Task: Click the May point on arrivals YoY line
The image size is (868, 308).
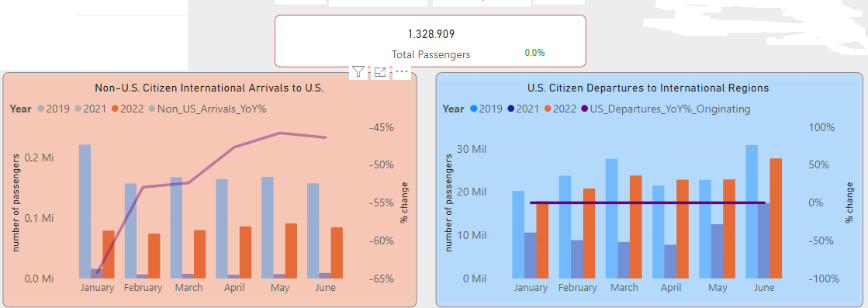Action: point(280,133)
